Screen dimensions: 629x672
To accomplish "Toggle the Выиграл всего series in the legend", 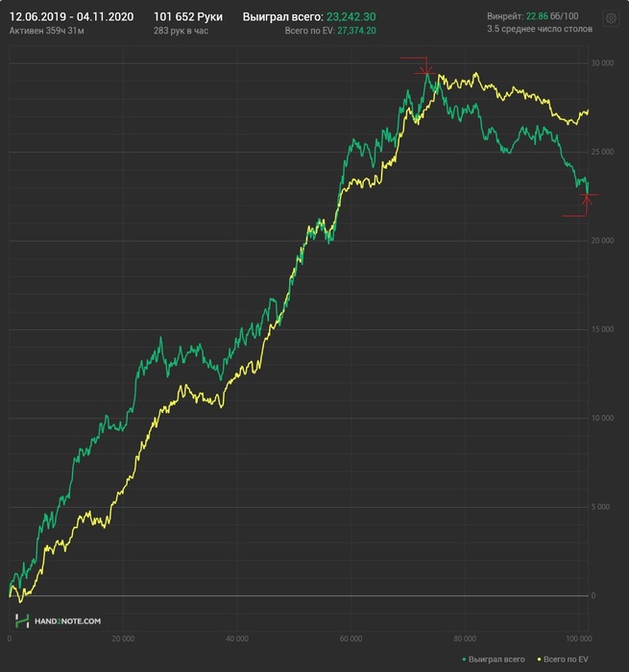I will coord(494,660).
